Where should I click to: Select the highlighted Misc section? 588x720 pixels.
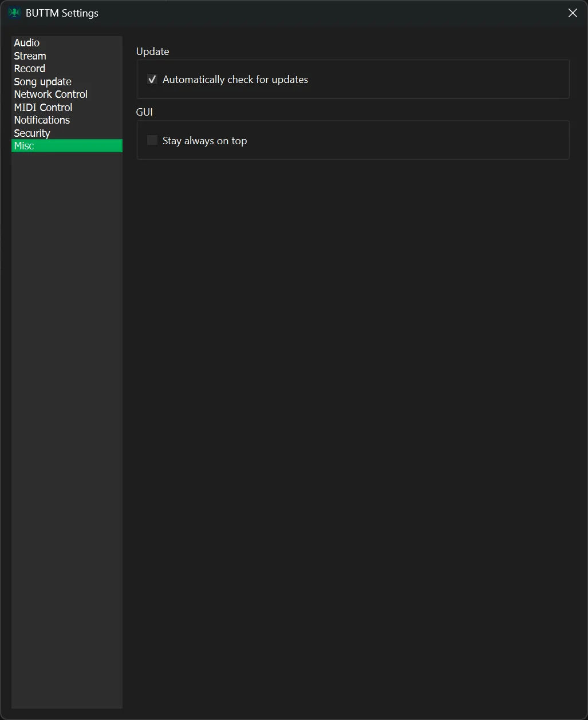tap(23, 145)
